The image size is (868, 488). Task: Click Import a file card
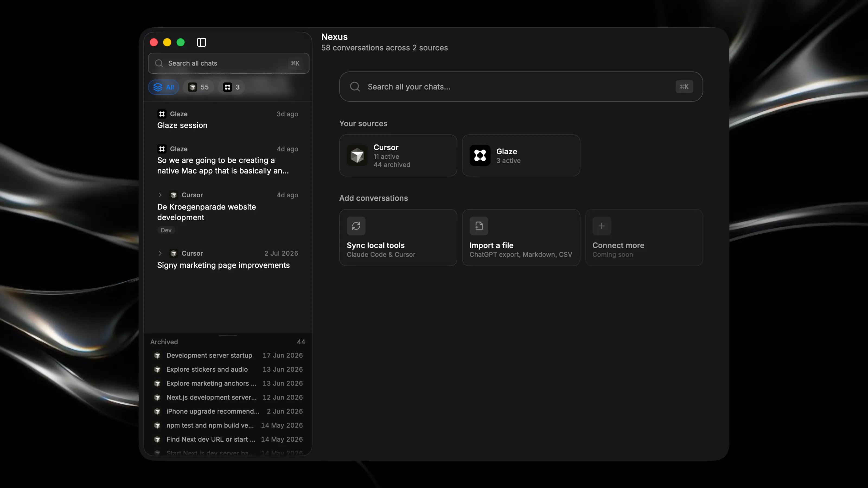[521, 238]
